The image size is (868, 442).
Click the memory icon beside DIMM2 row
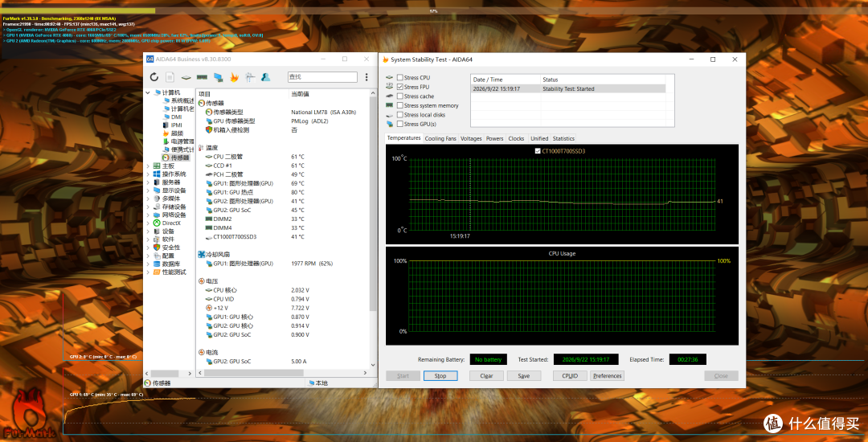coord(209,219)
